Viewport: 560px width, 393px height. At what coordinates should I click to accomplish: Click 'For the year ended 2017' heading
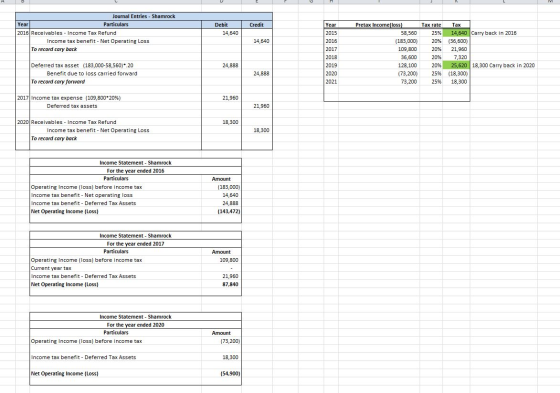tap(135, 244)
